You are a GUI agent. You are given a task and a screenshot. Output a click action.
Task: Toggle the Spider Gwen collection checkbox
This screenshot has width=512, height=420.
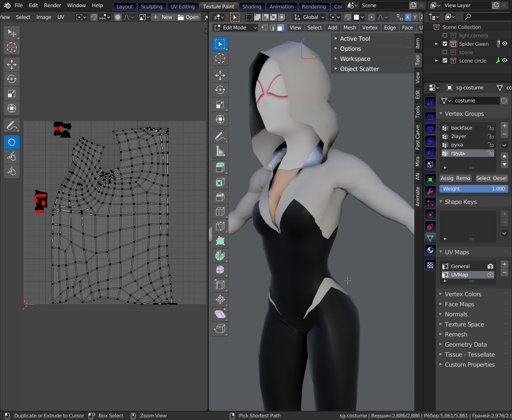[x=445, y=44]
